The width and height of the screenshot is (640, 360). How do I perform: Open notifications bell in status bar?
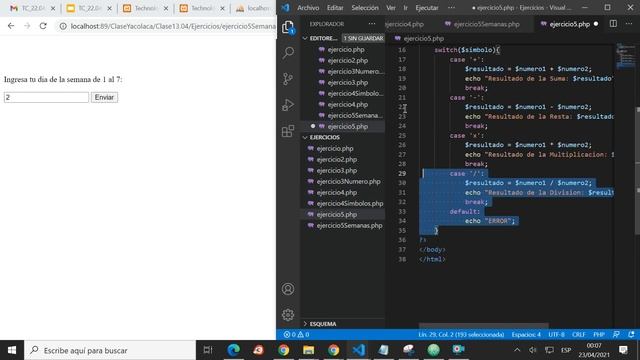click(x=631, y=335)
